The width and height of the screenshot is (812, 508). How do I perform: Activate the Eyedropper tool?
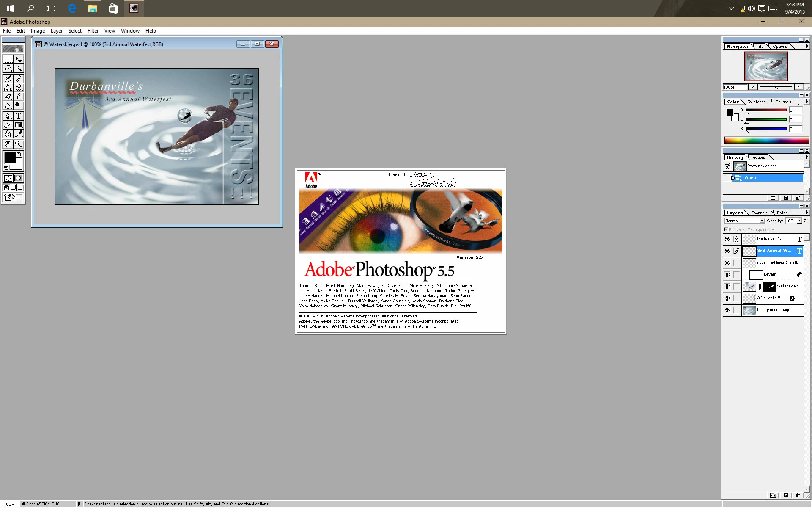(19, 134)
